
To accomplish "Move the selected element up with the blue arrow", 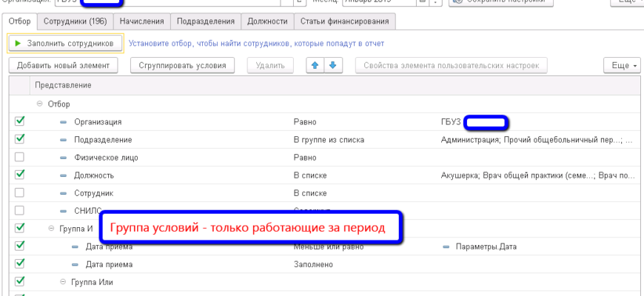I will pos(315,65).
